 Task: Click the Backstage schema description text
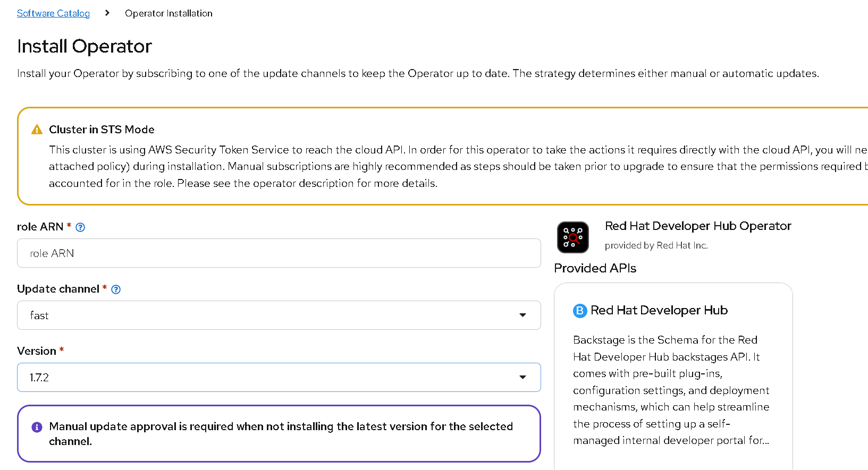click(671, 390)
